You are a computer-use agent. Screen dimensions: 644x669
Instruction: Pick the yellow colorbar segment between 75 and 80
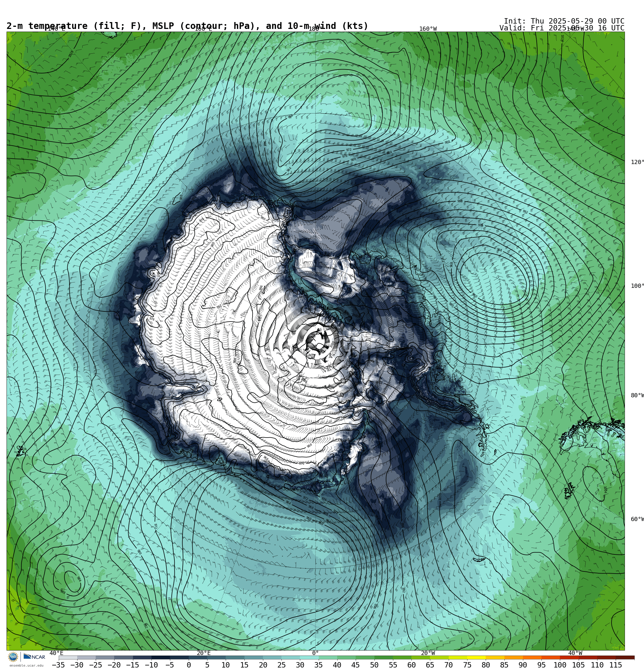[x=476, y=657]
